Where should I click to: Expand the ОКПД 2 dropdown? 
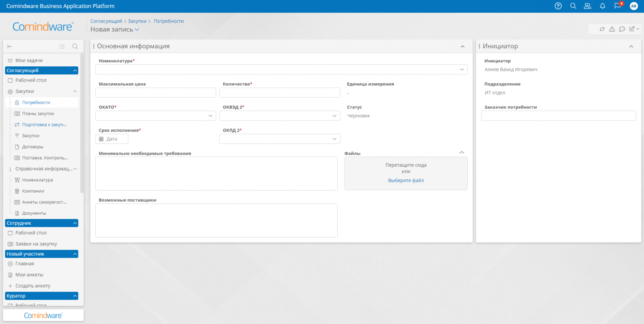coord(334,139)
